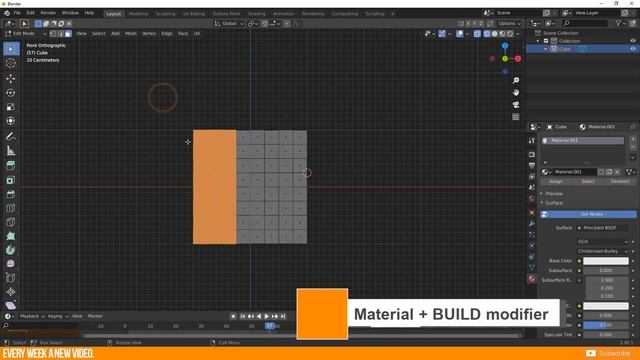This screenshot has height=360, width=640.
Task: Switch to the Modeling workspace tab
Action: coord(138,13)
